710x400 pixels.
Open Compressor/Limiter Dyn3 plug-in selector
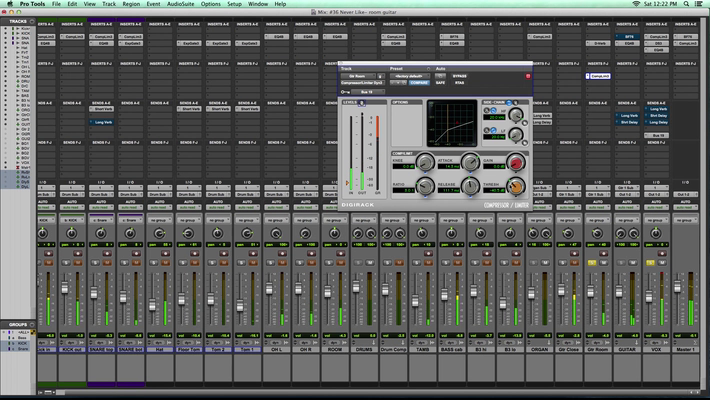click(362, 83)
